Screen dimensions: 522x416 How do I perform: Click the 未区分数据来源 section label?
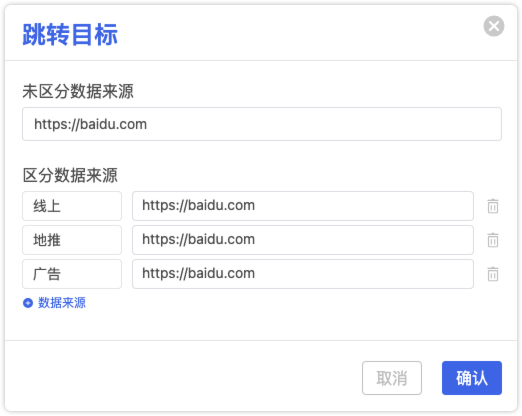(x=78, y=91)
